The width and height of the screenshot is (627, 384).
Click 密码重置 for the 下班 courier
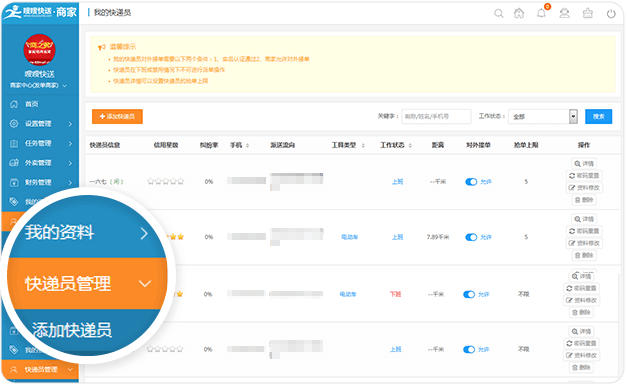click(581, 288)
